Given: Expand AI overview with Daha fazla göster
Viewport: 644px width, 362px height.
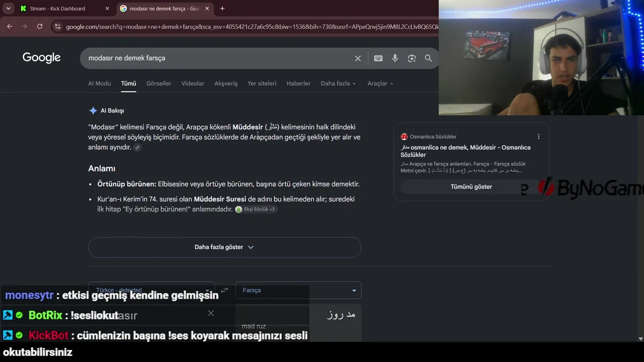Looking at the screenshot, I should pyautogui.click(x=224, y=247).
